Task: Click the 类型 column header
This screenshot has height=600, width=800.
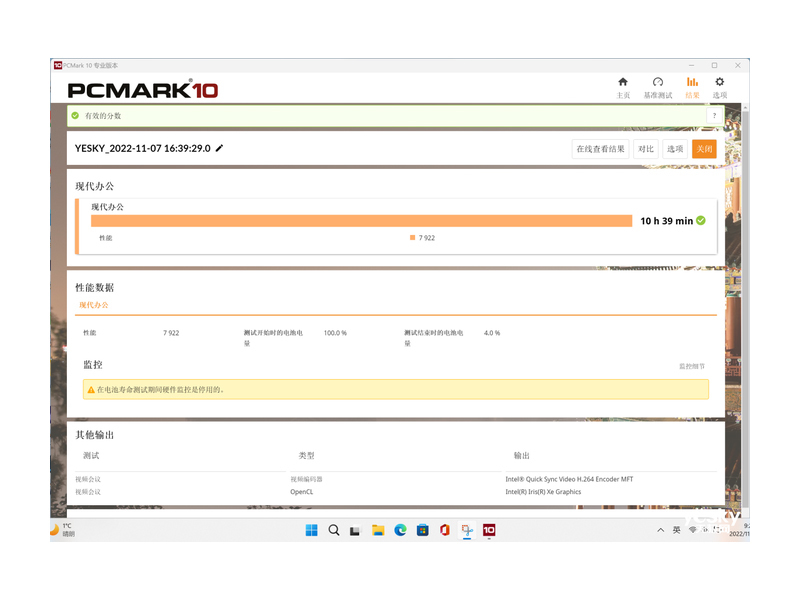Action: point(306,456)
